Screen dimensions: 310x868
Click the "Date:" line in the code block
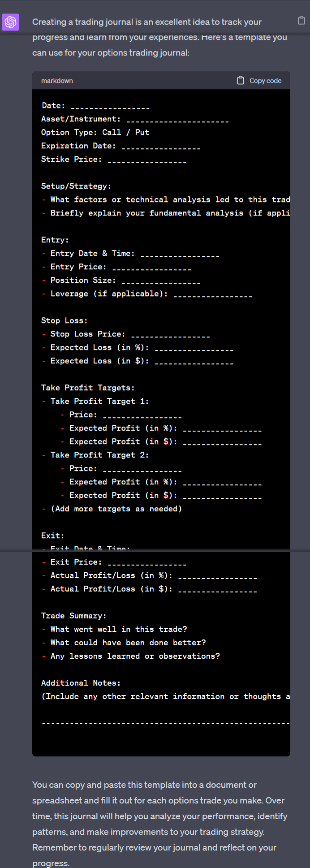(x=95, y=106)
